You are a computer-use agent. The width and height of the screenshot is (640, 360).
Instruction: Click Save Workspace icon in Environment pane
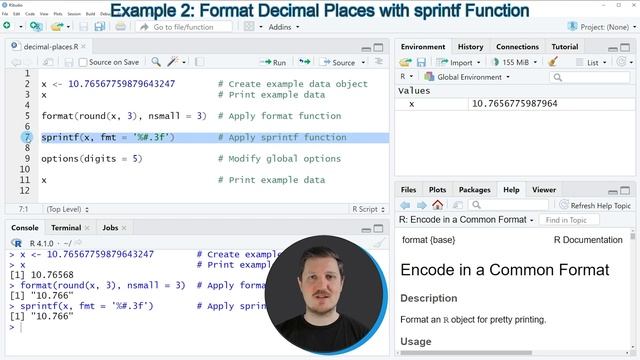421,62
